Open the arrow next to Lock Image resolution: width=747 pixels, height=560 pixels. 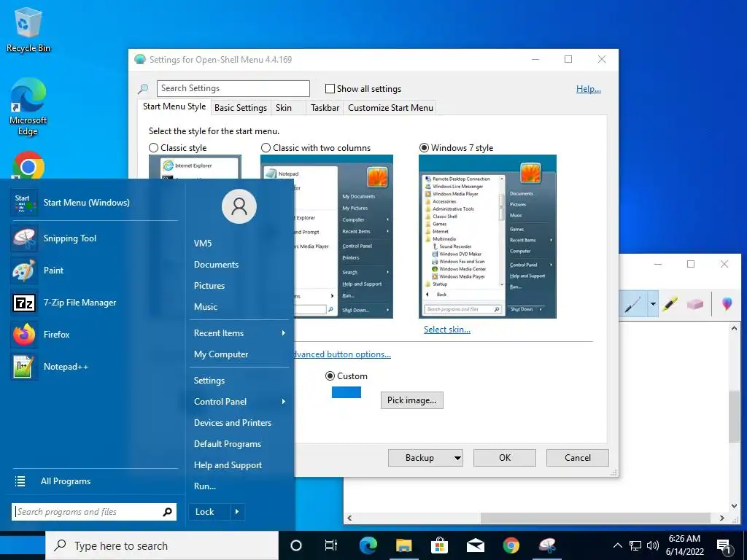[x=237, y=512]
